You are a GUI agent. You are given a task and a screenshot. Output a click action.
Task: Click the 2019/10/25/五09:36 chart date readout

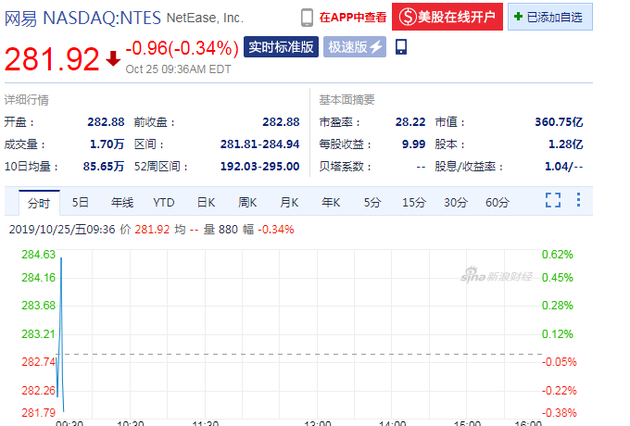[x=62, y=229]
